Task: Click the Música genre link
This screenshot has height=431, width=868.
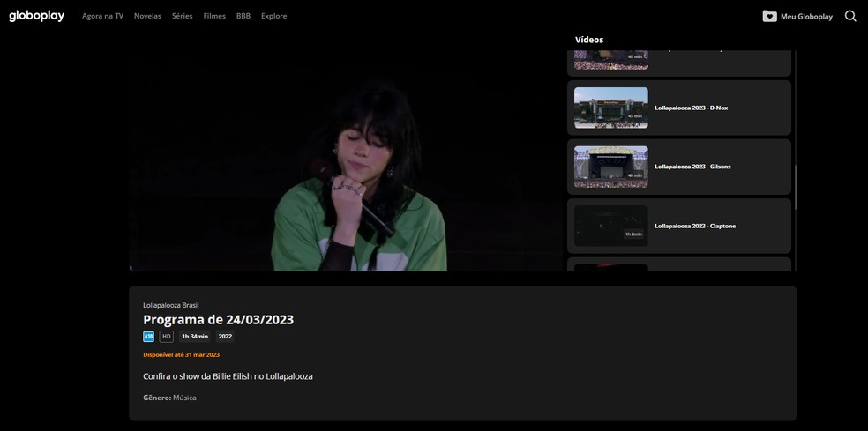Action: click(184, 398)
